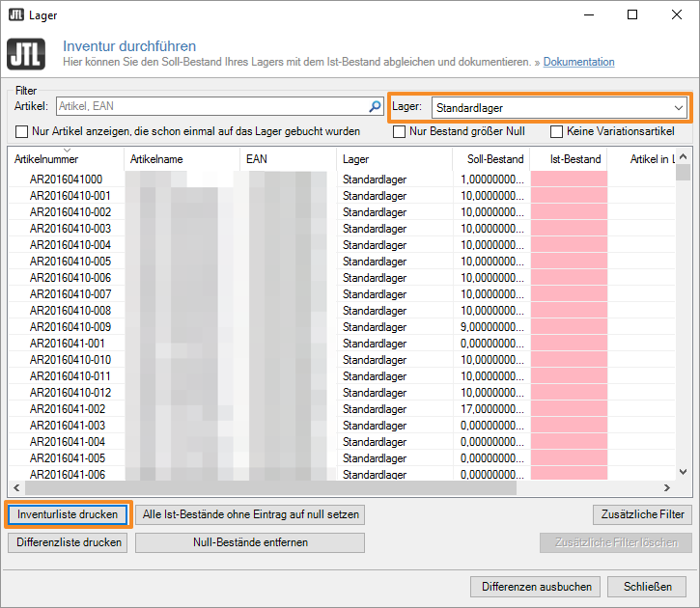
Task: Check 'Keine Variationsartikel' option
Action: (x=556, y=131)
